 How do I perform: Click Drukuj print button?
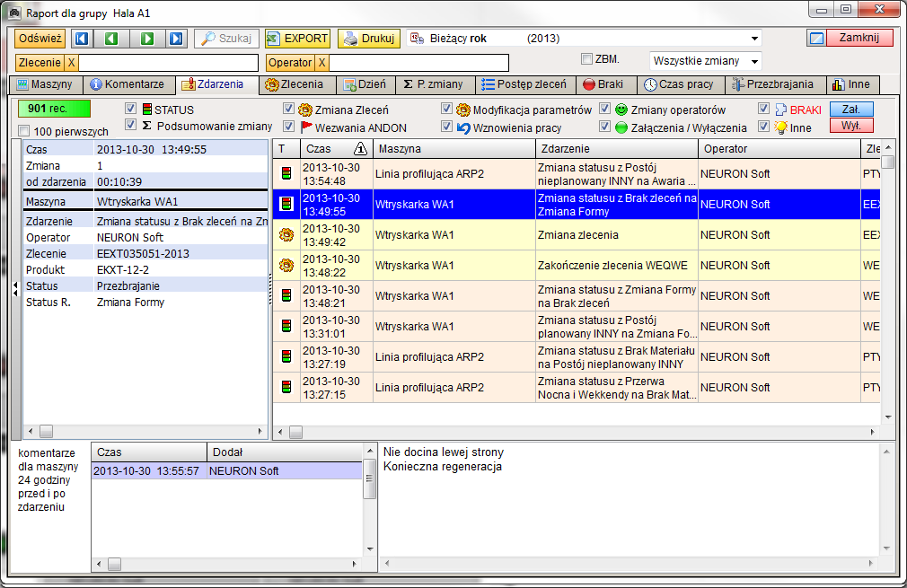click(369, 39)
